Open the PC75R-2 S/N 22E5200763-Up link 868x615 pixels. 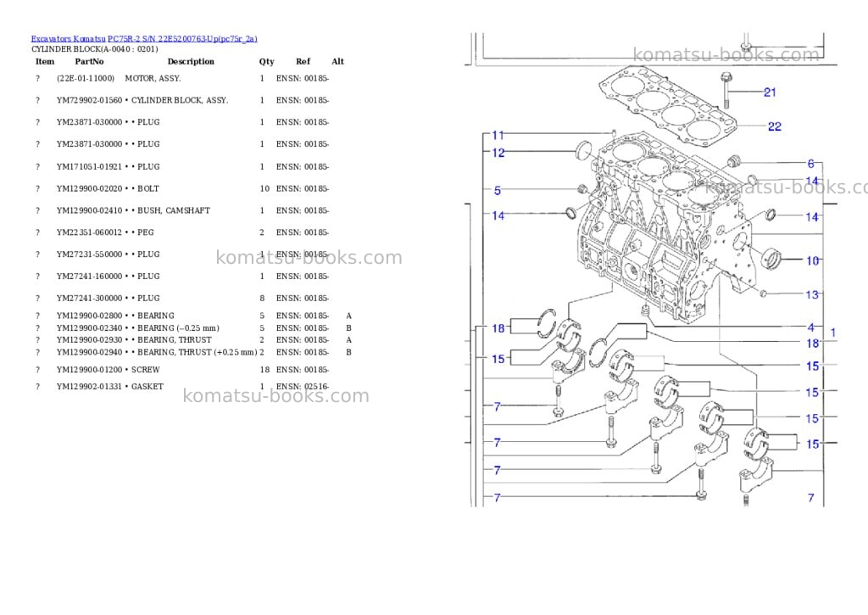pyautogui.click(x=182, y=39)
